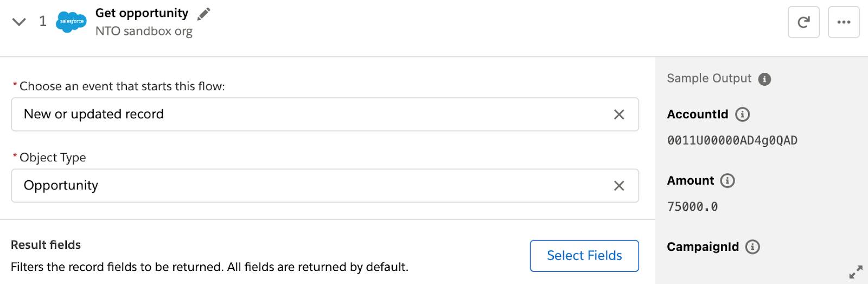The height and width of the screenshot is (284, 868).
Task: Clear the Opportunity object type
Action: [x=618, y=186]
